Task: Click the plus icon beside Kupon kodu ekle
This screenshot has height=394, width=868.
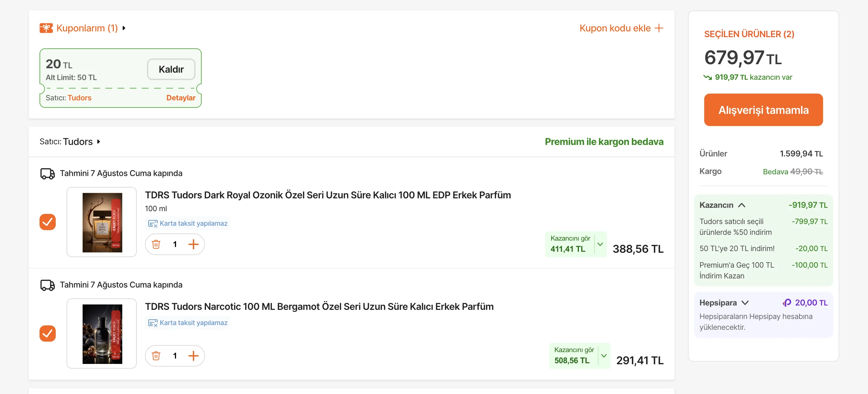Action: pyautogui.click(x=659, y=28)
